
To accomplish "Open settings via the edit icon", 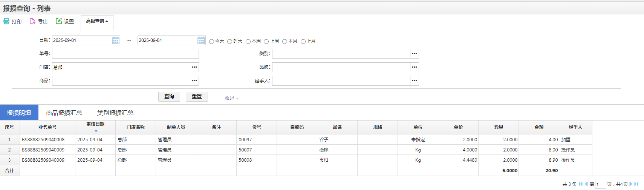I will (59, 22).
